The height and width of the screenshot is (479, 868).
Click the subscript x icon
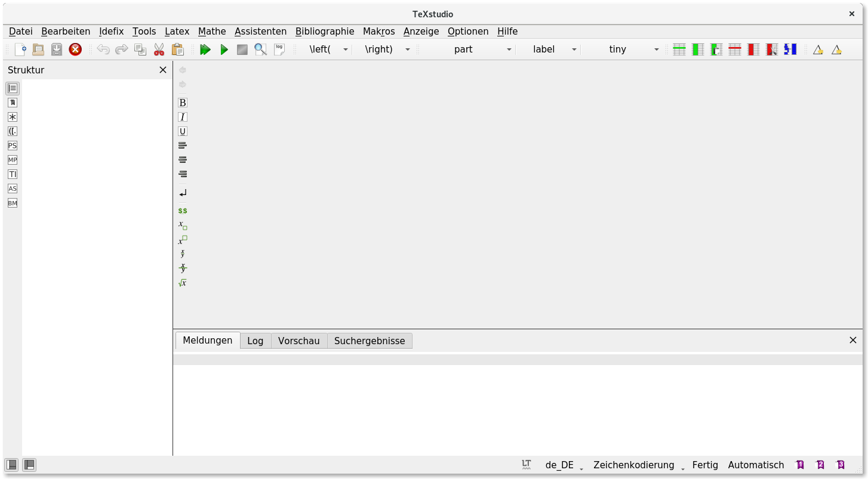tap(183, 225)
